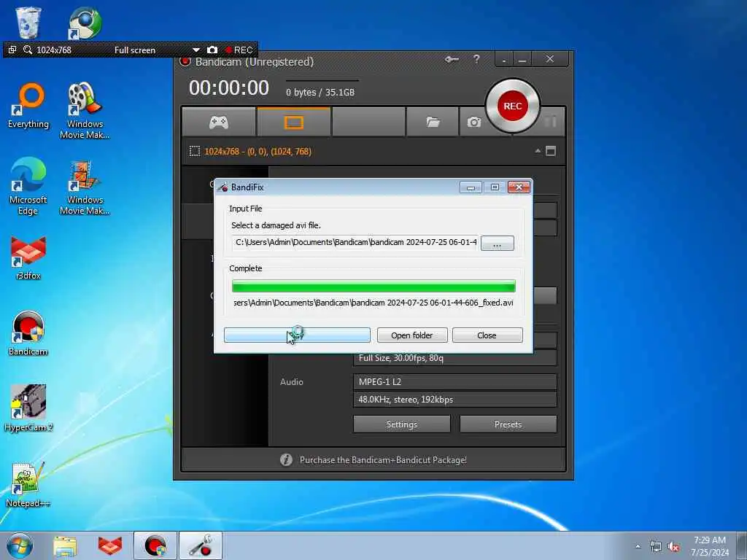The height and width of the screenshot is (560, 747).
Task: Launch Bandicam from the desktop shortcut
Action: click(28, 333)
